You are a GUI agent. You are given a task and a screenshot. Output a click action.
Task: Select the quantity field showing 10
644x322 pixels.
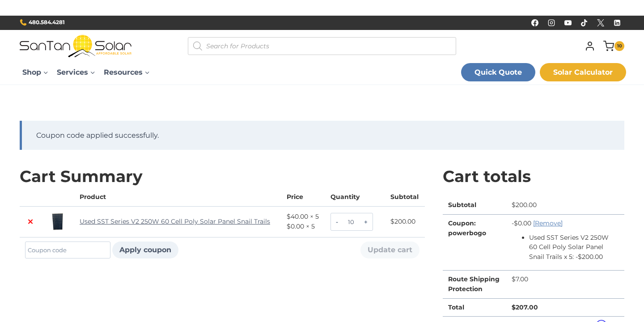coord(351,222)
